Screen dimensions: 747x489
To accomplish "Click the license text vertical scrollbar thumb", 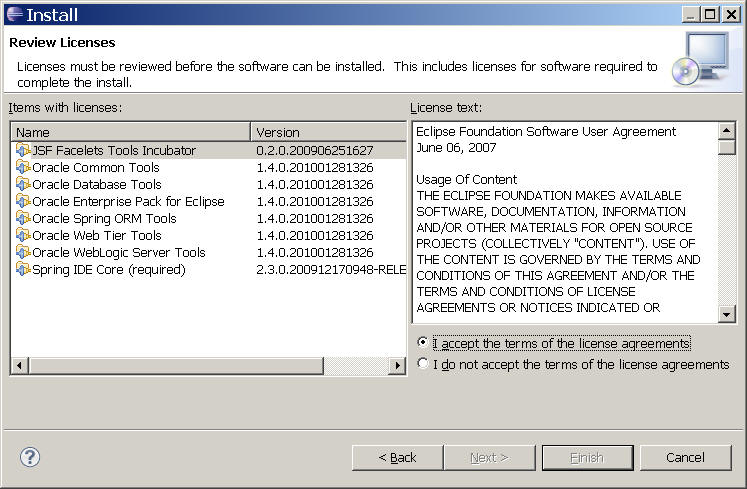I will pos(727,147).
